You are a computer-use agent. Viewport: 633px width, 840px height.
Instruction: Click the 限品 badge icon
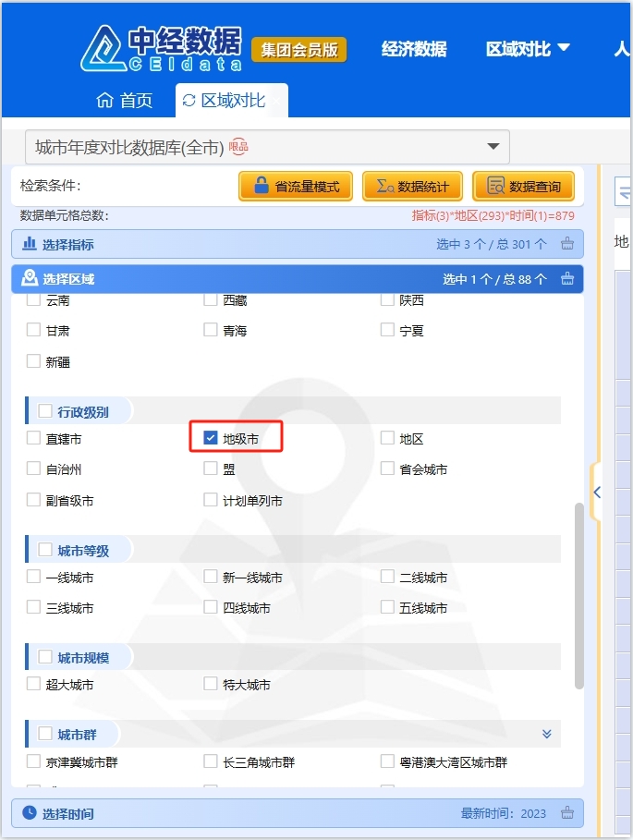tap(238, 146)
